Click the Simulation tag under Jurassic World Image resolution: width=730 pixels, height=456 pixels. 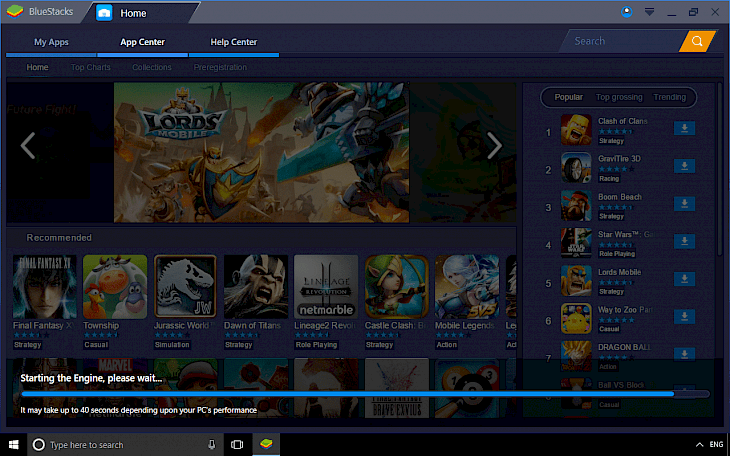click(172, 345)
